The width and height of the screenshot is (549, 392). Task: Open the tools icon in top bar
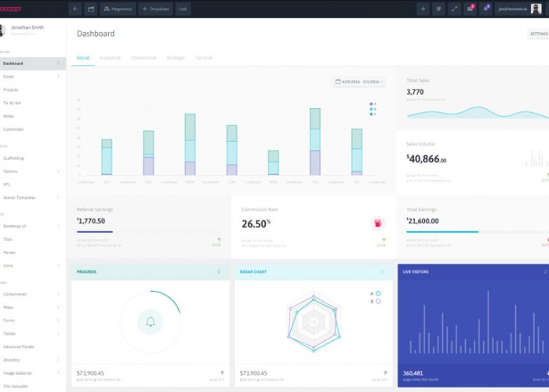[x=438, y=9]
